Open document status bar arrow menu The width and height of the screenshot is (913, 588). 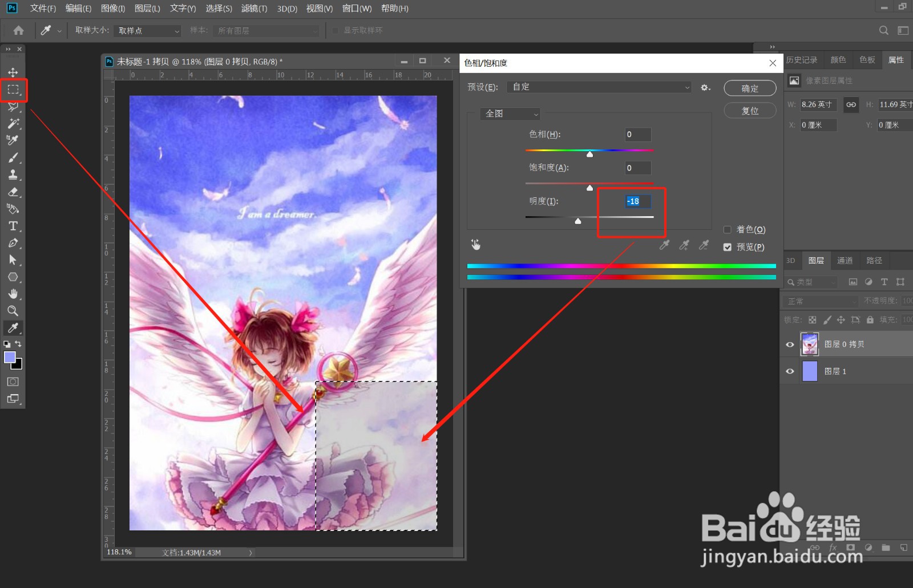251,553
